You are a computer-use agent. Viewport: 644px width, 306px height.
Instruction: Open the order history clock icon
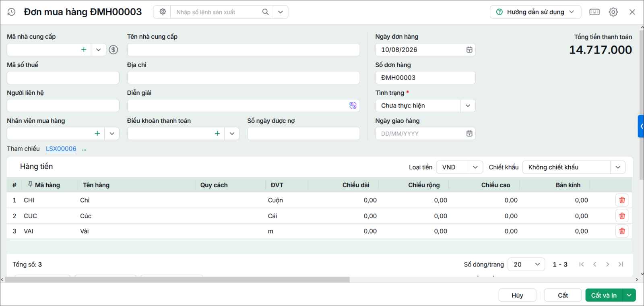point(11,12)
